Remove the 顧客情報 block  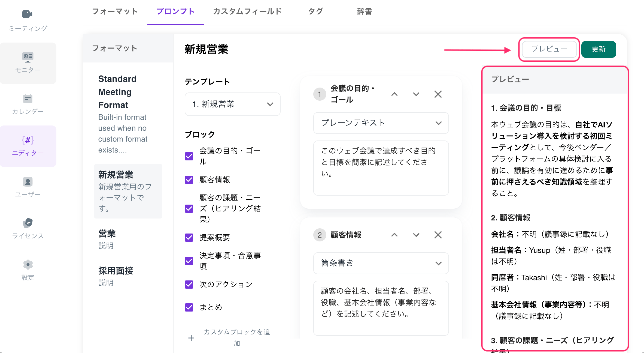click(438, 235)
